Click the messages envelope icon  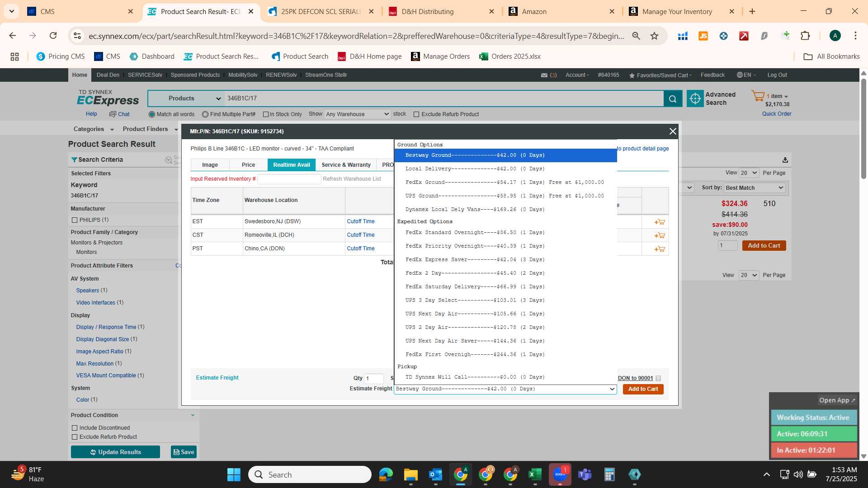click(544, 75)
